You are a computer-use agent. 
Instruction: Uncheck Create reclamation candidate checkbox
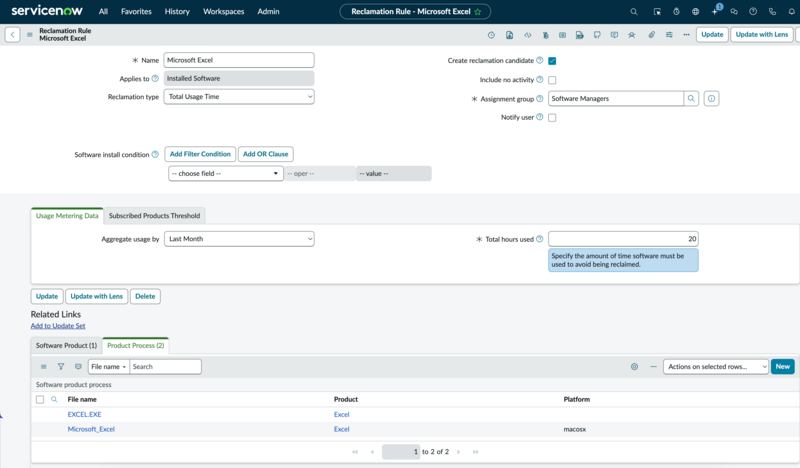pos(552,61)
